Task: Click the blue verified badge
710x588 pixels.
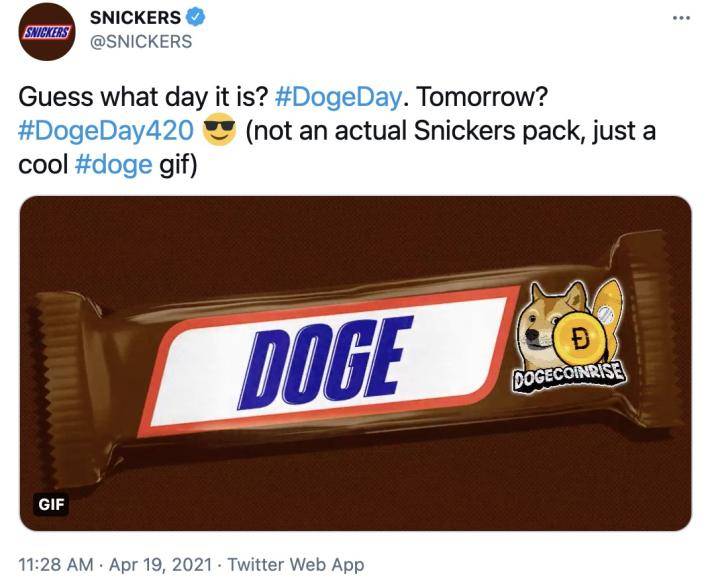Action: 197,19
